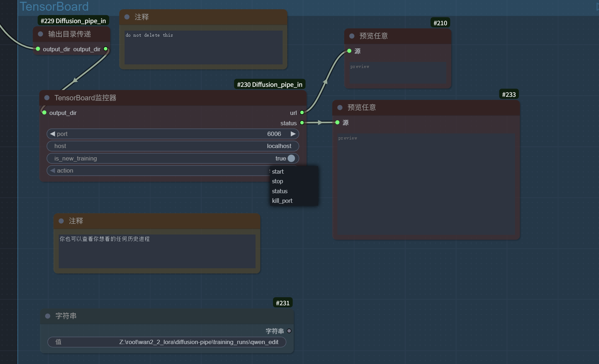Screen dimensions: 599x364
Task: Click the 输出目录传递 node title text
Action: tap(70, 34)
